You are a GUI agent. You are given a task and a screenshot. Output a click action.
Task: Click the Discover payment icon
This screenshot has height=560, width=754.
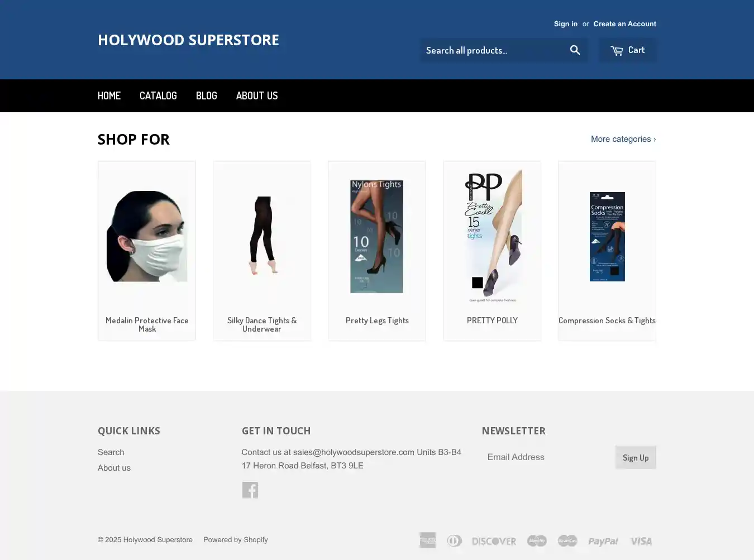click(x=494, y=541)
